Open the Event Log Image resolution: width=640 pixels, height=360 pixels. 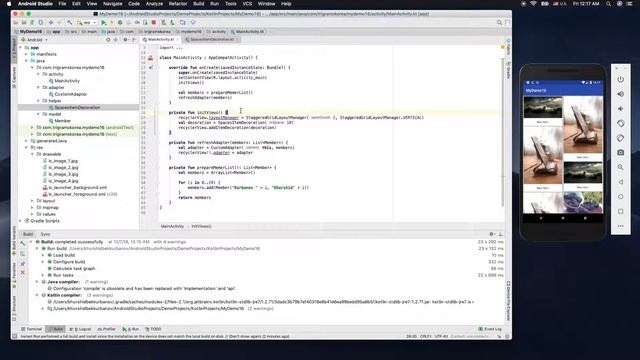(490, 329)
